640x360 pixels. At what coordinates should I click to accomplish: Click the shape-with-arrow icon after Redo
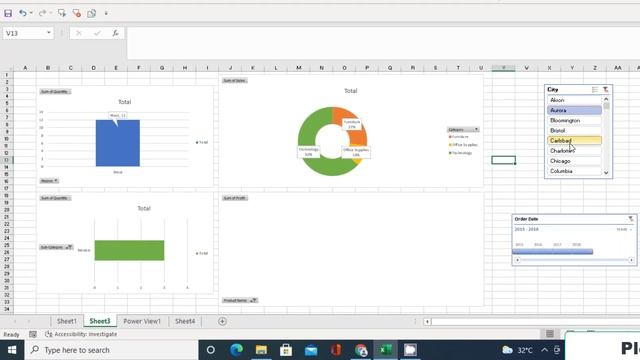click(62, 13)
